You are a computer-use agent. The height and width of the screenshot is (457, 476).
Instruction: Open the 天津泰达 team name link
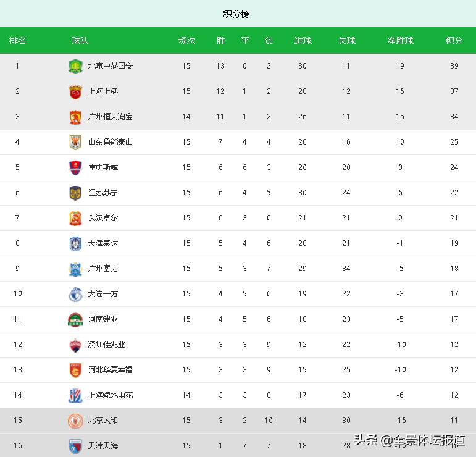pyautogui.click(x=103, y=243)
